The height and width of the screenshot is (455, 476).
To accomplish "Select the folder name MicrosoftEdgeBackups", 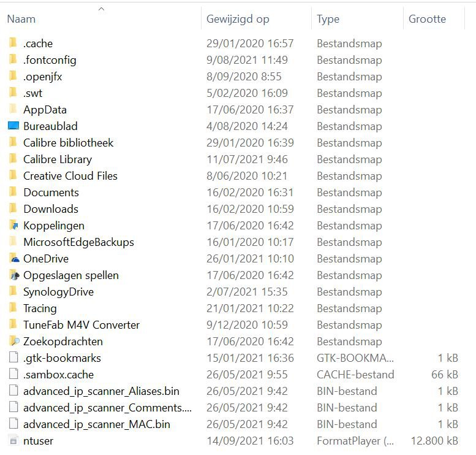I will click(78, 242).
